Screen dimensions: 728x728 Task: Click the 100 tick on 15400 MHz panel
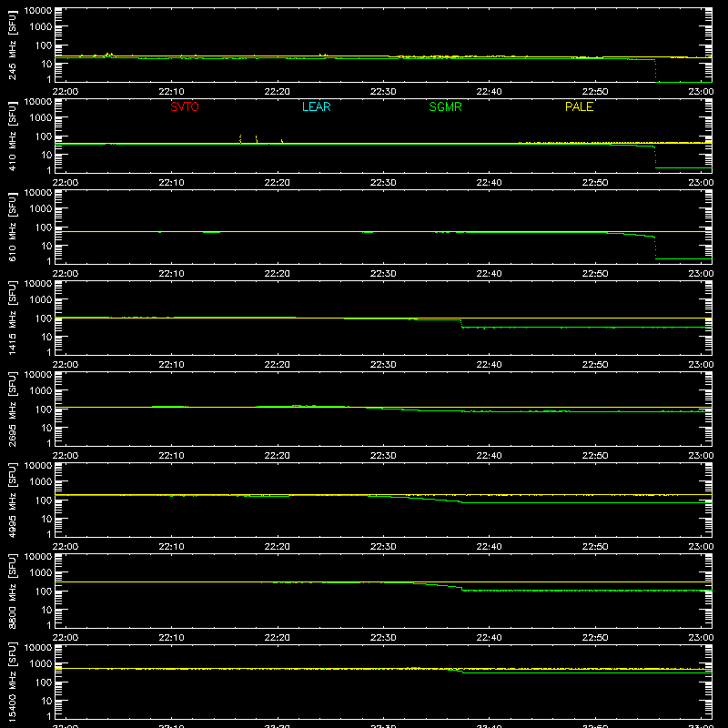44,682
